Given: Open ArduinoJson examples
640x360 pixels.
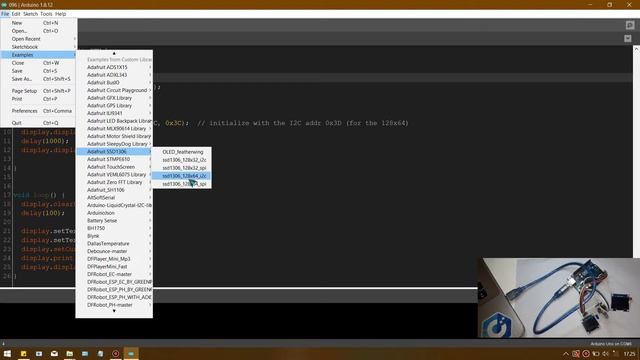Looking at the screenshot, I should tap(114, 213).
